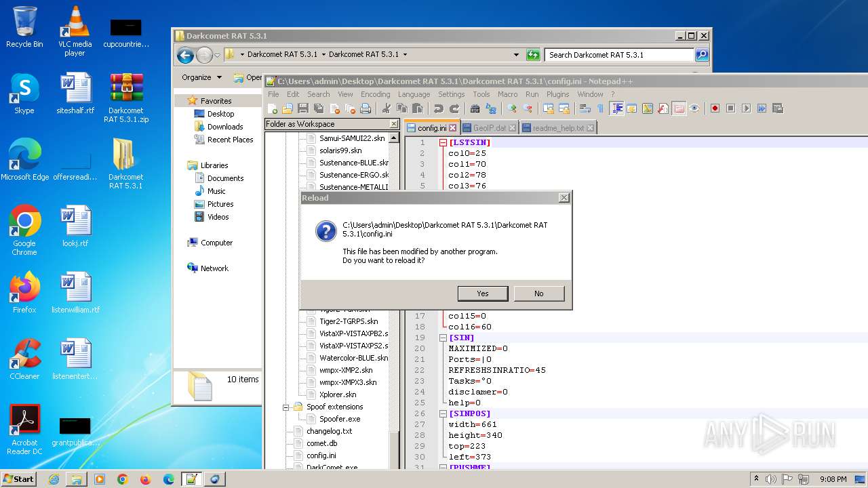This screenshot has width=868, height=488.
Task: Select Computer in Explorer navigation pane
Action: 216,243
